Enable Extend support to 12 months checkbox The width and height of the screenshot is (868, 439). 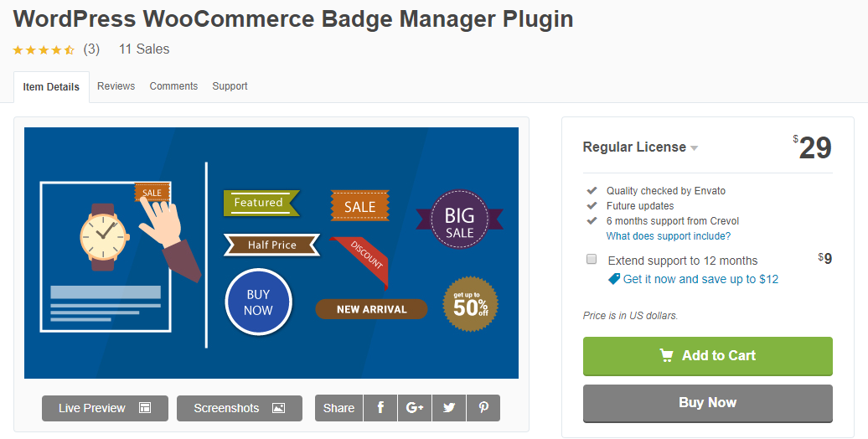592,259
